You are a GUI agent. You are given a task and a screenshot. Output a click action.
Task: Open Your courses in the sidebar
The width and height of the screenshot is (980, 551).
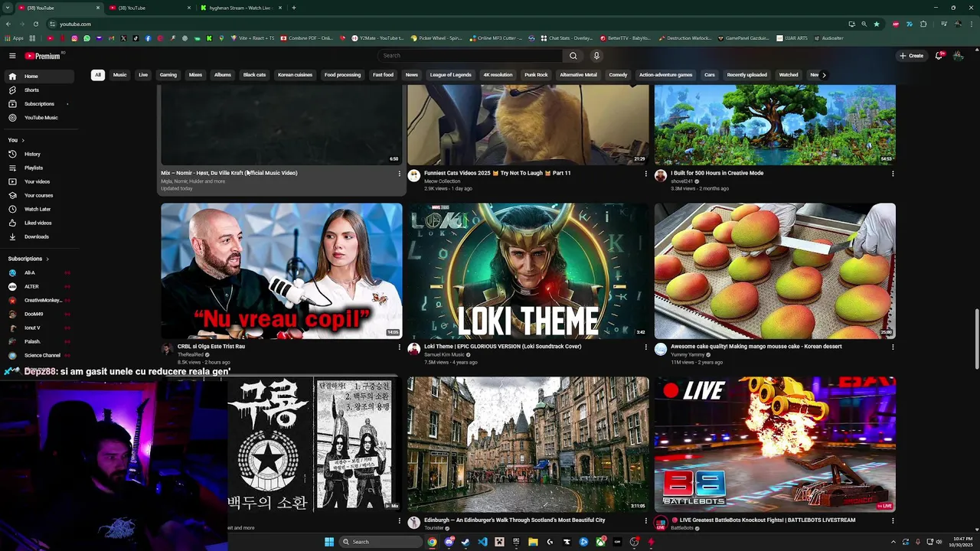(x=38, y=195)
